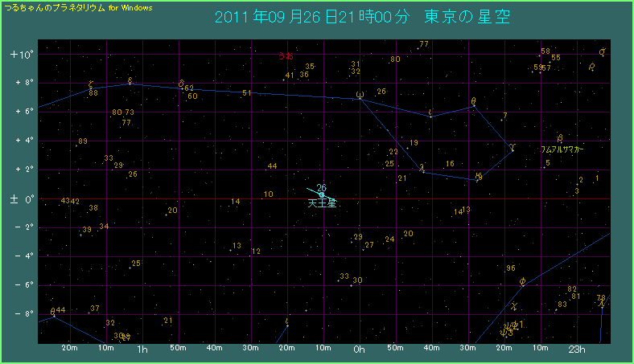The width and height of the screenshot is (634, 364).
Task: Click the 23h right ascension axis label
Action: pos(576,350)
